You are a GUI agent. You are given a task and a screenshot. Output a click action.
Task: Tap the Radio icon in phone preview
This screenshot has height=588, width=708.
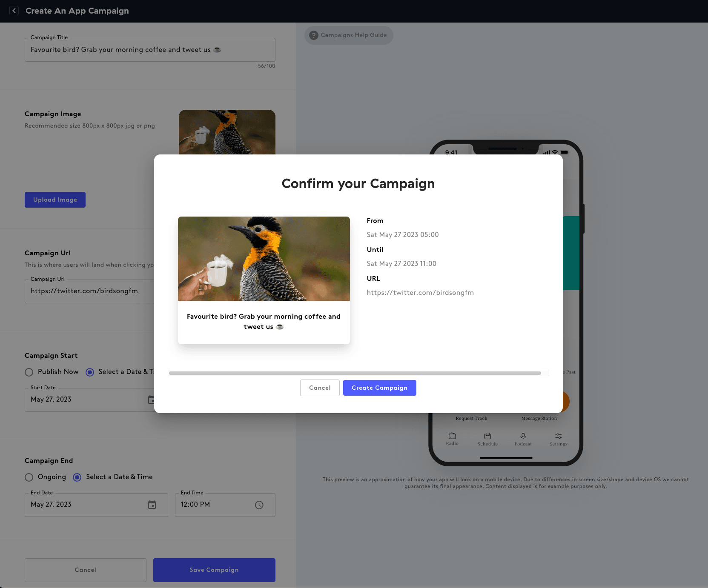click(x=452, y=436)
